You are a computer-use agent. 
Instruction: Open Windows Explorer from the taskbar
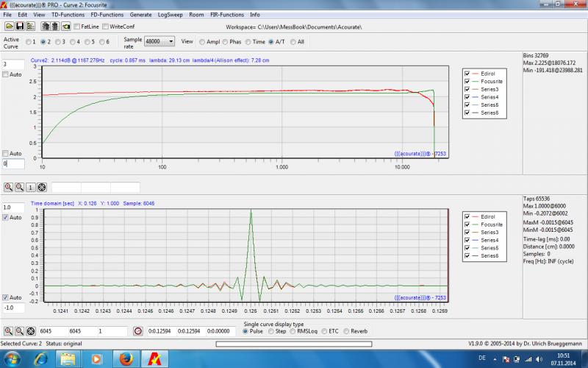point(68,359)
